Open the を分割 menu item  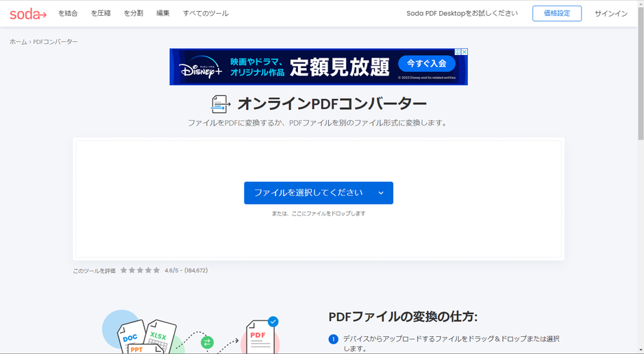point(134,13)
